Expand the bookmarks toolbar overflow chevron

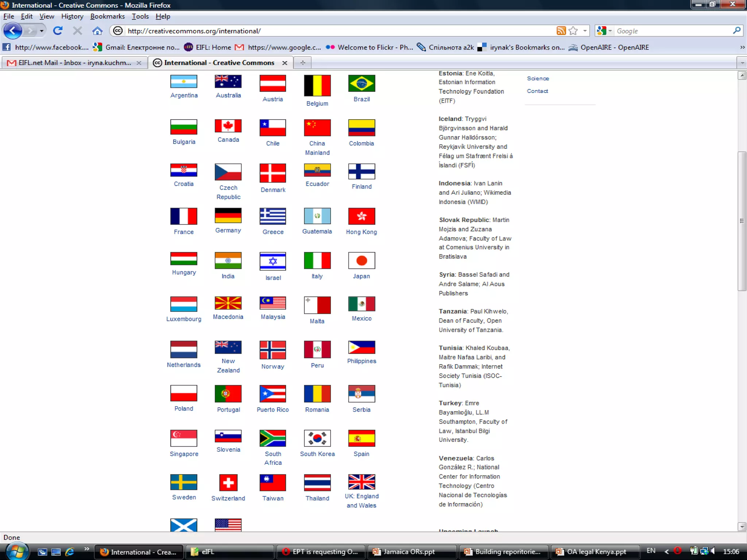(742, 47)
